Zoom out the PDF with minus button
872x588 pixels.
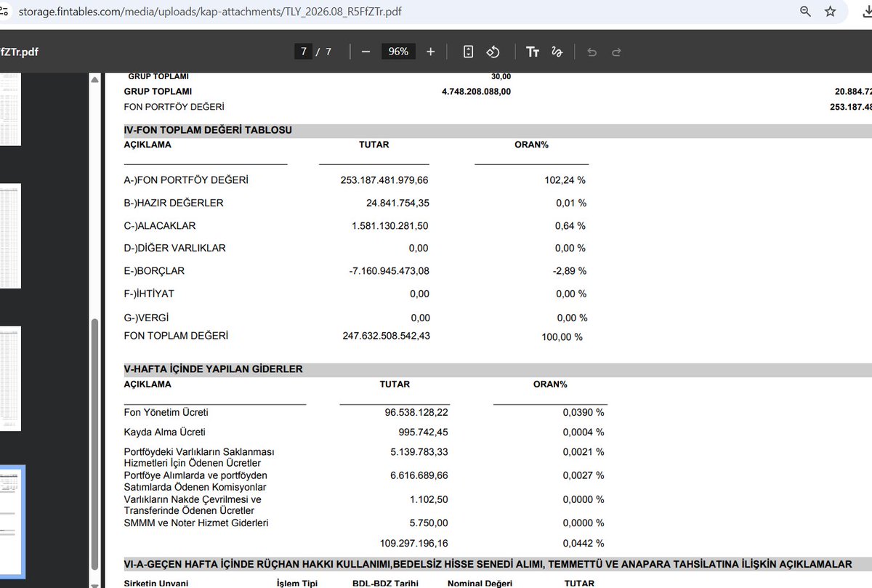[366, 52]
